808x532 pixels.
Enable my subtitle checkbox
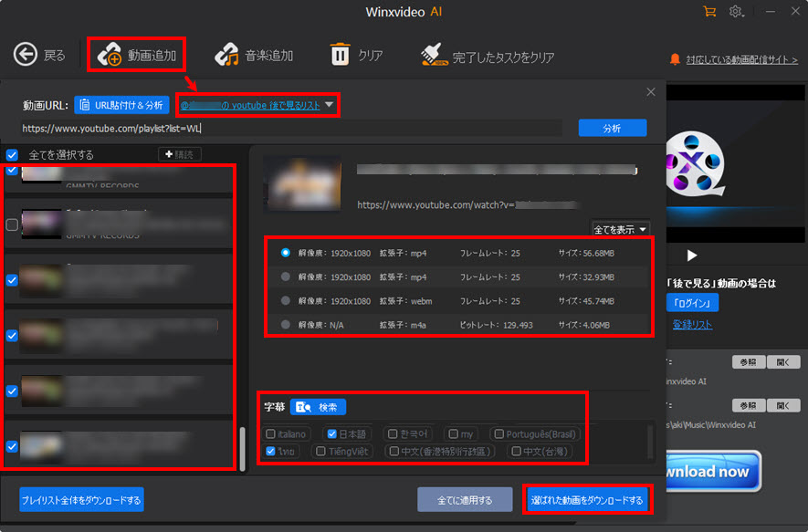tap(453, 433)
